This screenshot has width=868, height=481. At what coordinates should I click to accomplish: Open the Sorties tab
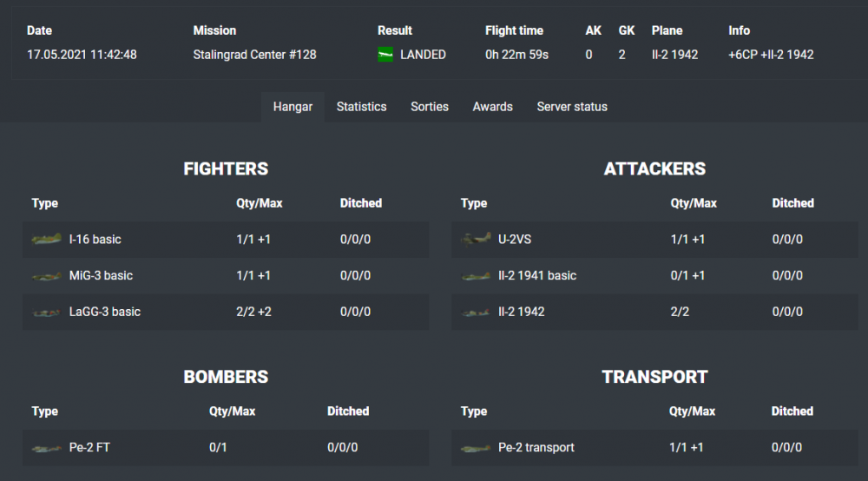[430, 107]
